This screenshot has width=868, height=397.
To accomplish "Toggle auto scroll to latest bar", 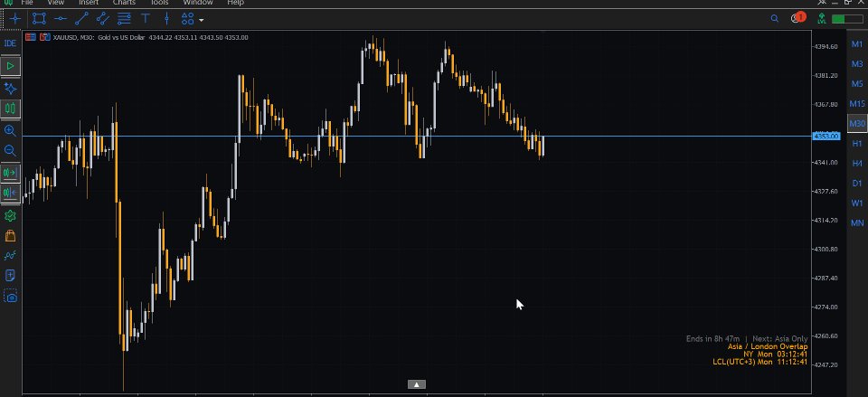I will (x=10, y=173).
